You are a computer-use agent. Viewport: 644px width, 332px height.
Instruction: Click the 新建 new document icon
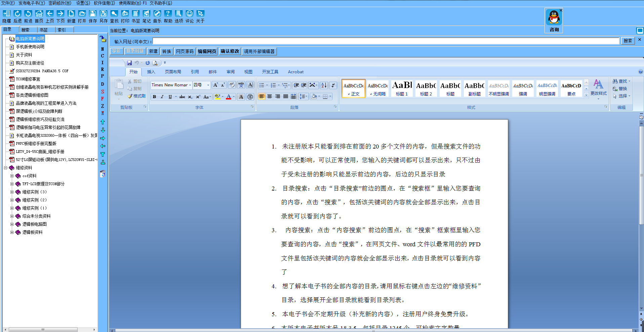pos(71,13)
